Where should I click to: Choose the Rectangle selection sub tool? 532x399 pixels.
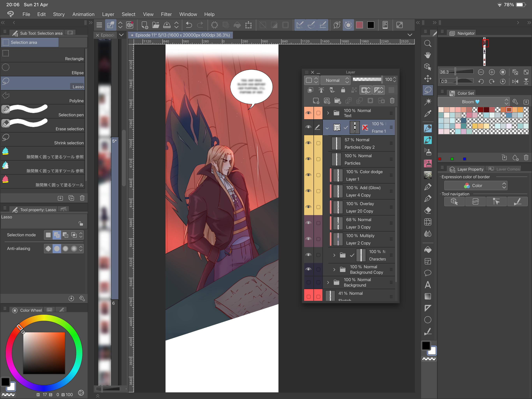43,55
